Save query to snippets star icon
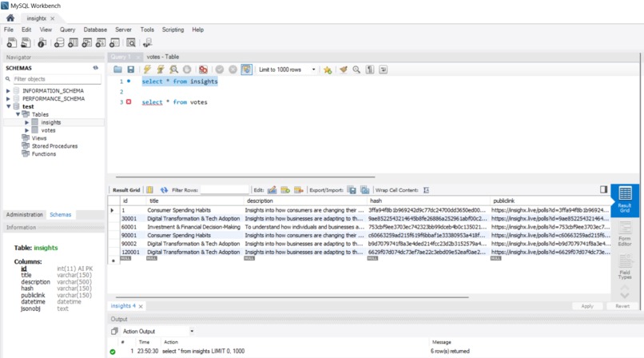This screenshot has width=644, height=358. (x=328, y=70)
